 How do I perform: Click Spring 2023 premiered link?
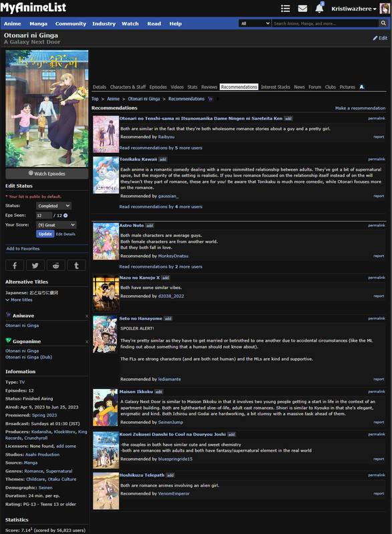44,415
